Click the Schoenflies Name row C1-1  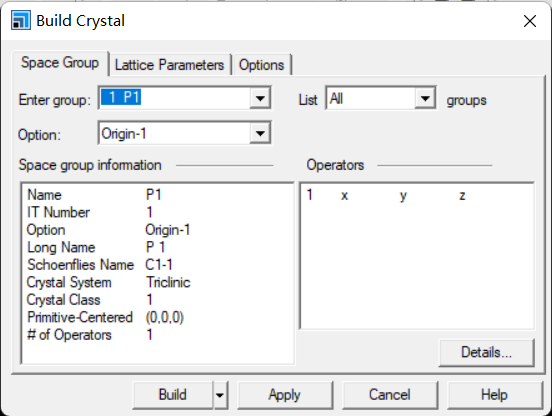pyautogui.click(x=100, y=265)
